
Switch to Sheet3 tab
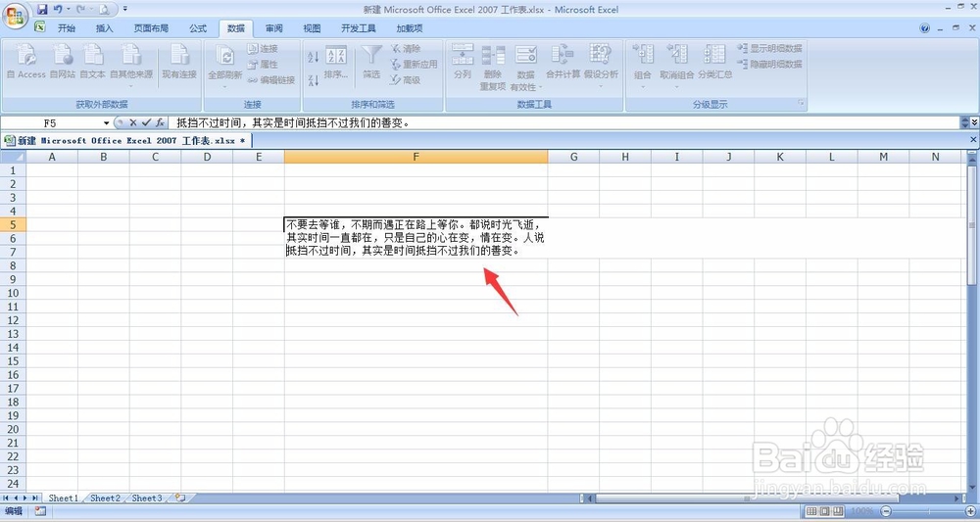coord(147,498)
